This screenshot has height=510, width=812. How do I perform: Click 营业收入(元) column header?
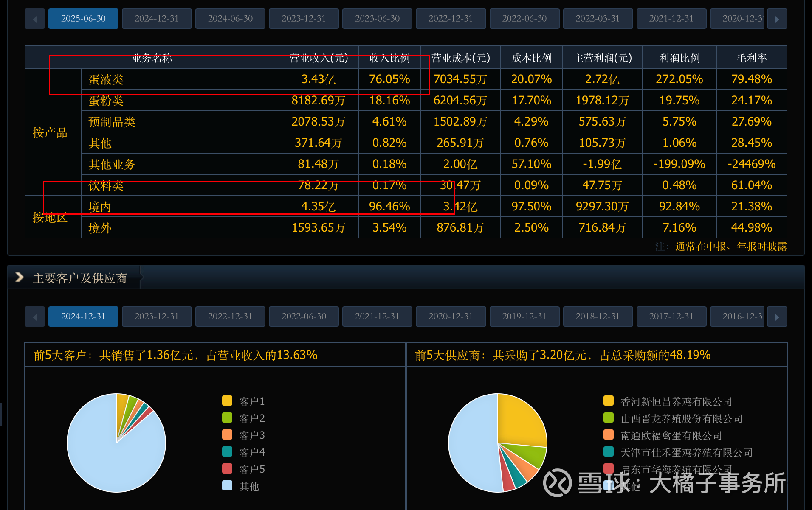click(x=319, y=58)
